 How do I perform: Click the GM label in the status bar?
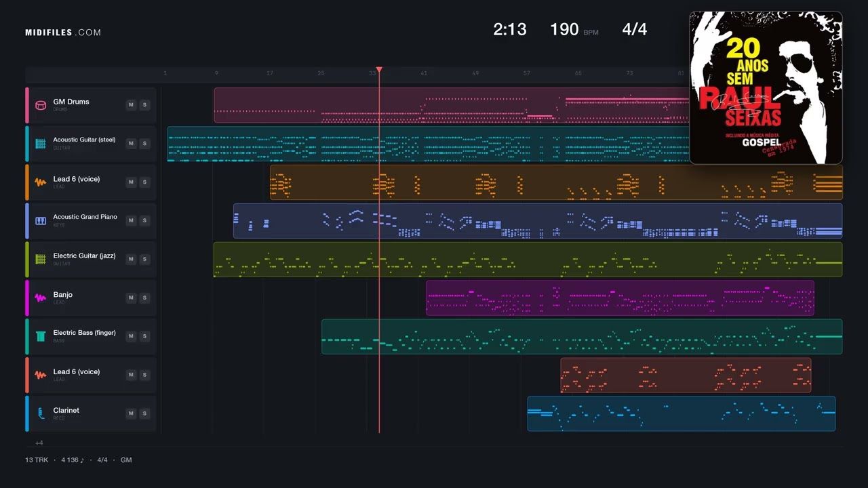click(x=126, y=460)
